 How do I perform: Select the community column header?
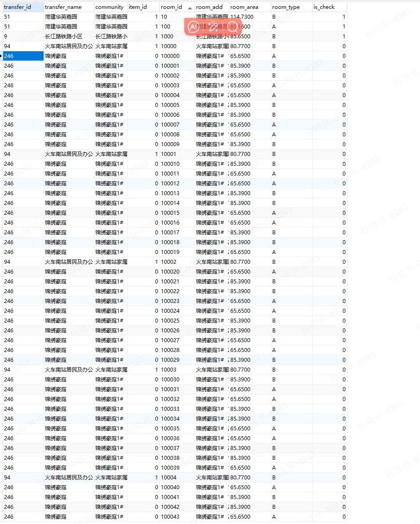coord(110,7)
